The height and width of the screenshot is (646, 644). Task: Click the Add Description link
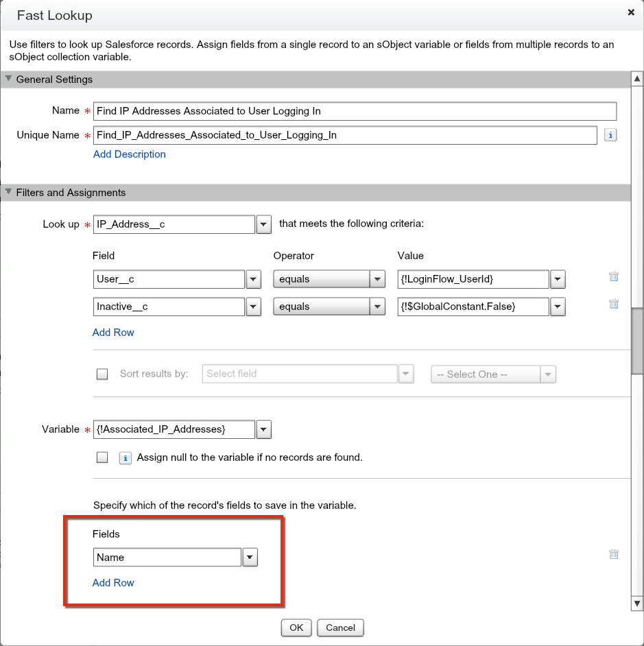coord(129,154)
